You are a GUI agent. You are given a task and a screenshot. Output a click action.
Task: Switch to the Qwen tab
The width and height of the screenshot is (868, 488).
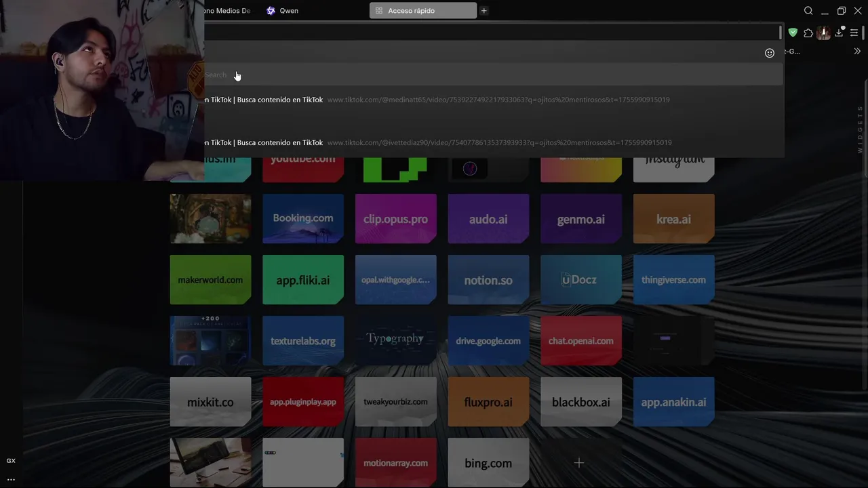click(x=283, y=11)
